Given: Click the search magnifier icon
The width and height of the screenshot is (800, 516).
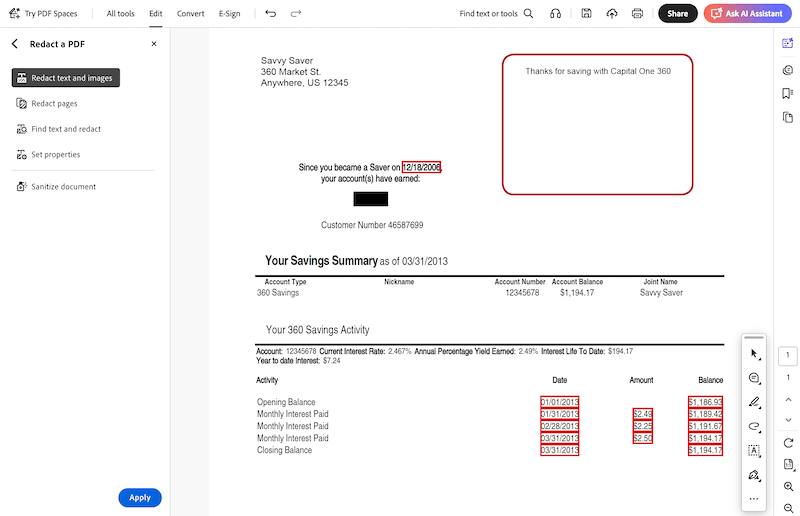Looking at the screenshot, I should 529,14.
